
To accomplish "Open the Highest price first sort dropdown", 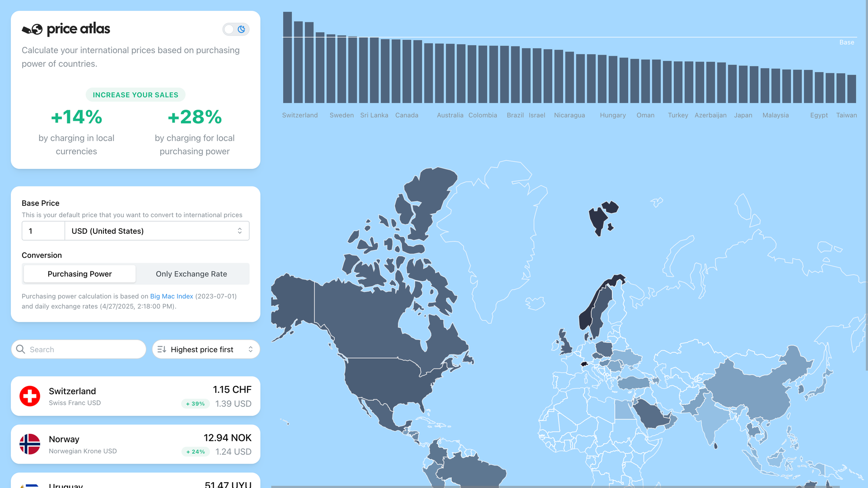I will tap(202, 349).
